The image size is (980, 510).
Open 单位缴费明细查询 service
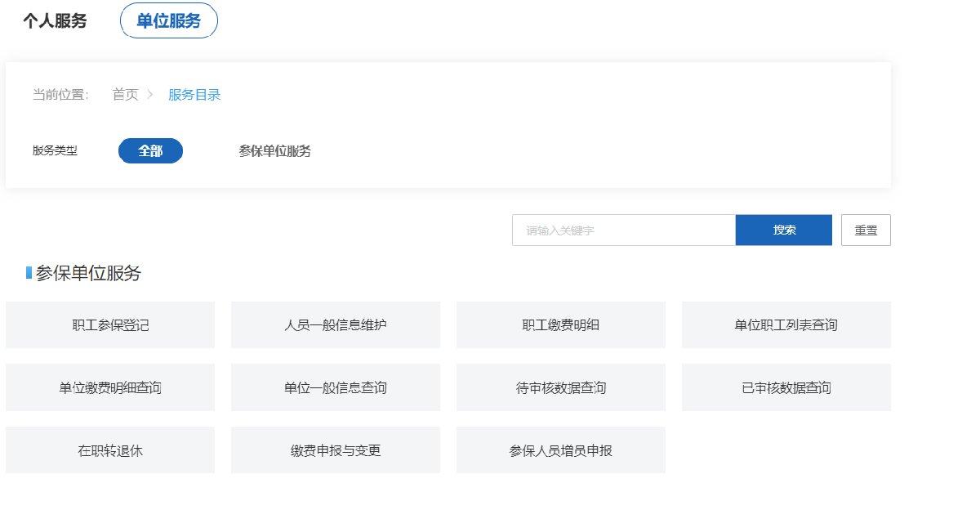click(110, 387)
